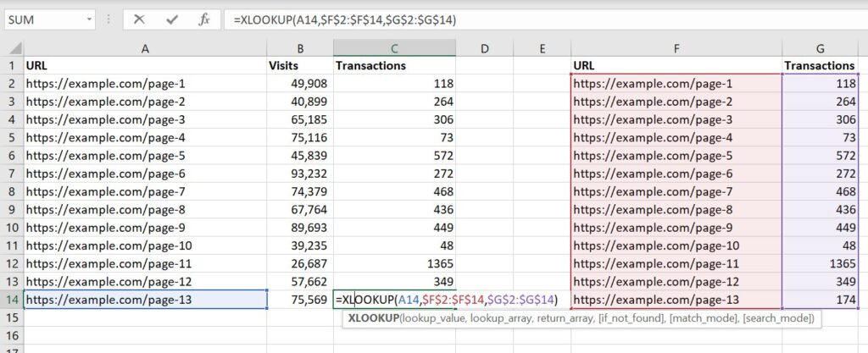Screen dimensions: 868x353
Task: Select column D header
Action: pos(485,48)
